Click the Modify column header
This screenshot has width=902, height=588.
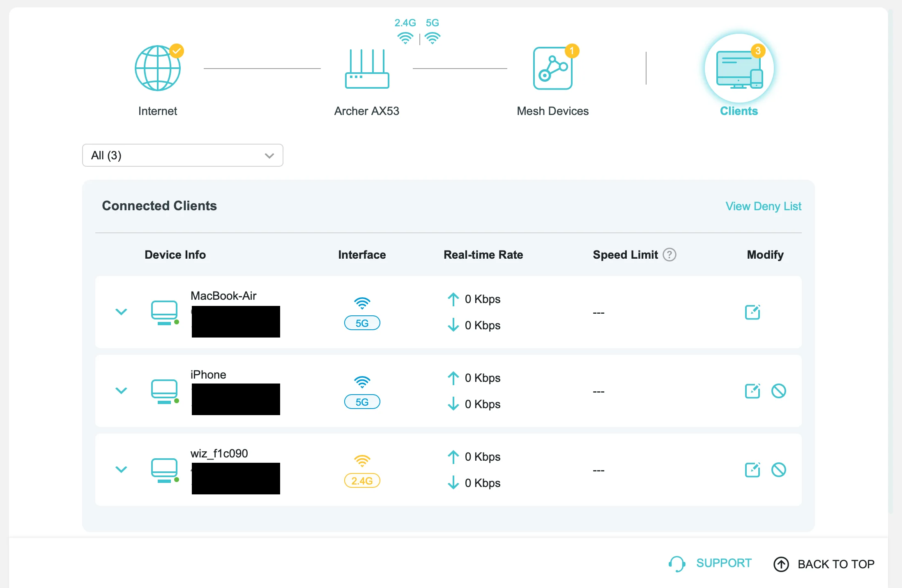pos(765,255)
